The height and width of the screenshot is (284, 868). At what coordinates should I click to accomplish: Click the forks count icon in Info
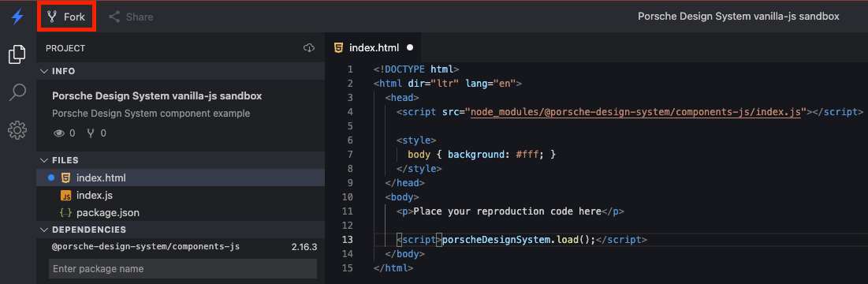pyautogui.click(x=91, y=133)
